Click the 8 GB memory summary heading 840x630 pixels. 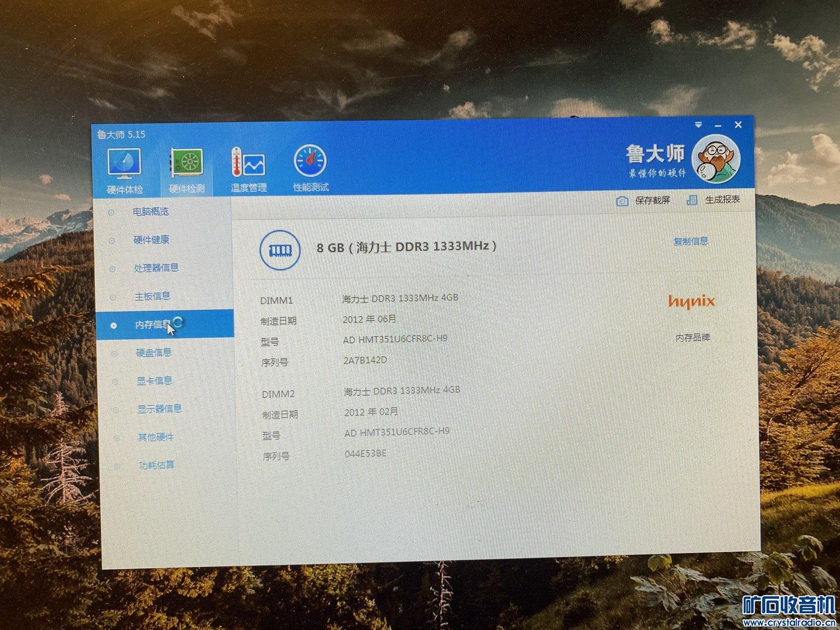pyautogui.click(x=407, y=247)
